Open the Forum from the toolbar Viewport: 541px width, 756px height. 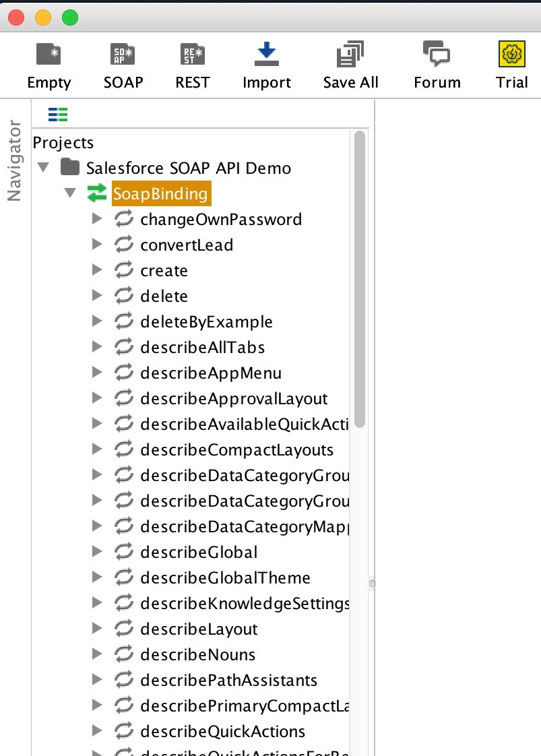click(437, 55)
